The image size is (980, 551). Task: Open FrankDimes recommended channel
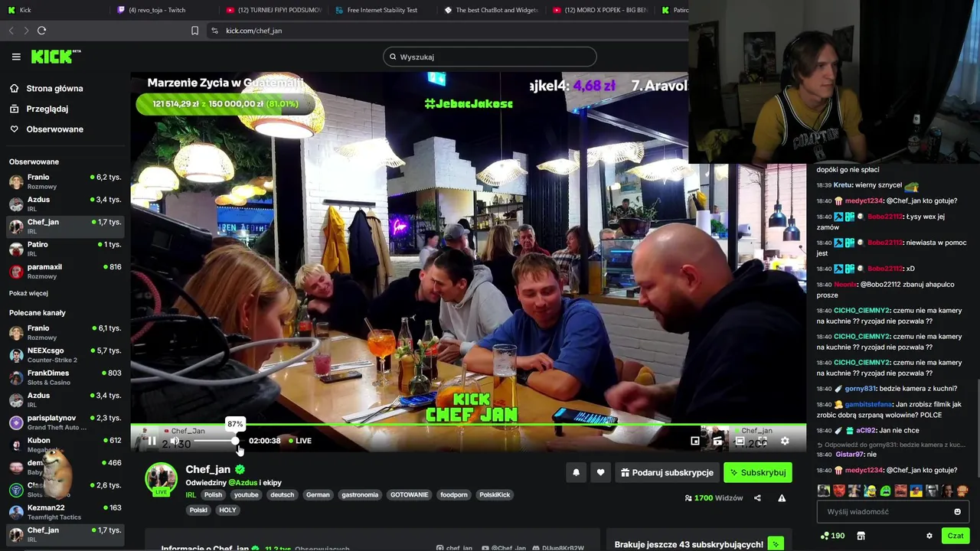pos(65,377)
